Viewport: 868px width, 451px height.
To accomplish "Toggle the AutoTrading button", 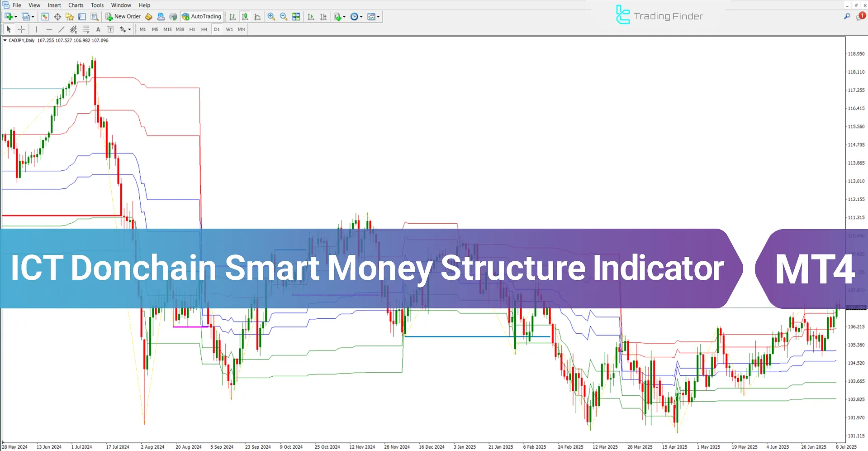I will [x=201, y=17].
